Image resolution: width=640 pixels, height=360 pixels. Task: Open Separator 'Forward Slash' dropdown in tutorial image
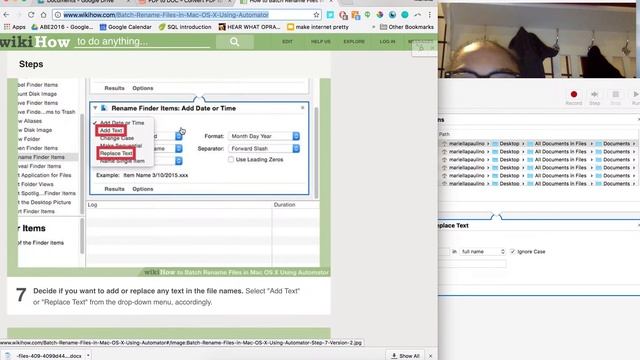coord(264,149)
